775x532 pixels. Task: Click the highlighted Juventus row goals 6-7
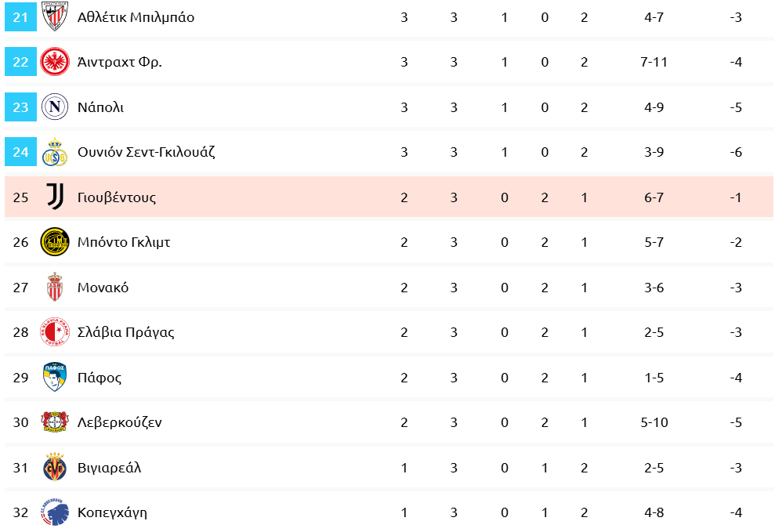click(654, 197)
